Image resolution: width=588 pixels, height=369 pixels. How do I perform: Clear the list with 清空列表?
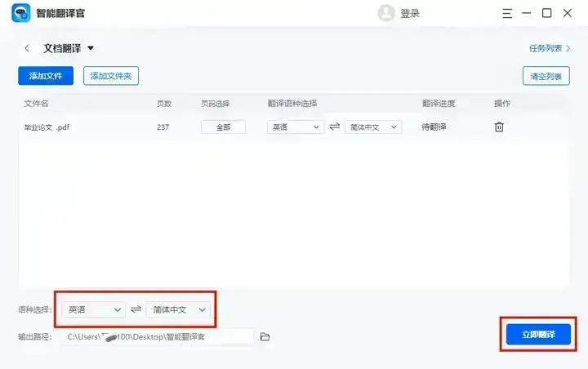(546, 76)
